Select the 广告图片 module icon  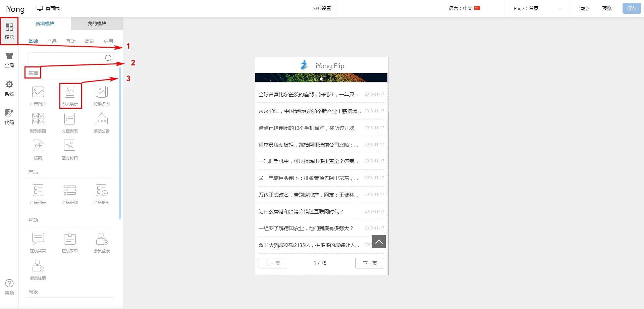click(x=38, y=95)
